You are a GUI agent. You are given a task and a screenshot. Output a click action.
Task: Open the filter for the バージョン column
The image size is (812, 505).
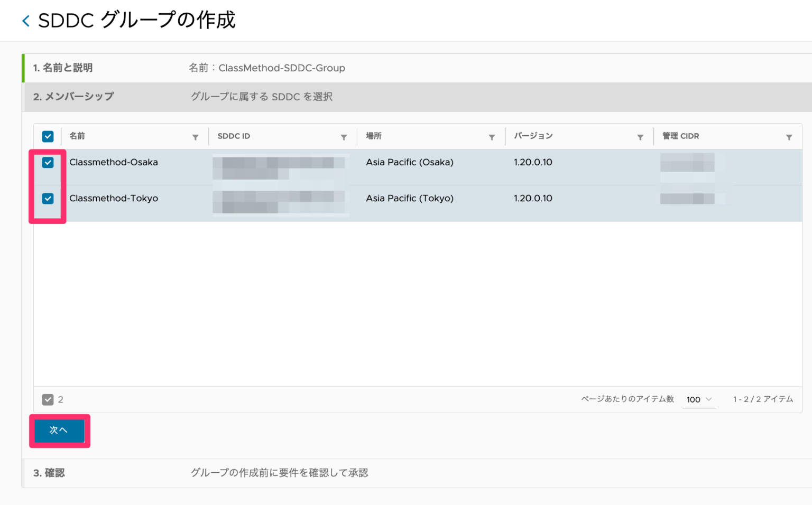(641, 136)
